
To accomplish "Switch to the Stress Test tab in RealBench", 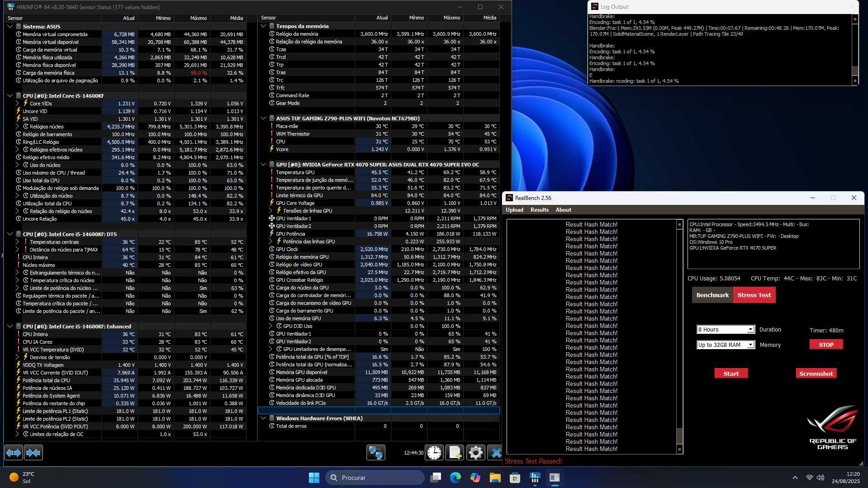I will click(754, 295).
